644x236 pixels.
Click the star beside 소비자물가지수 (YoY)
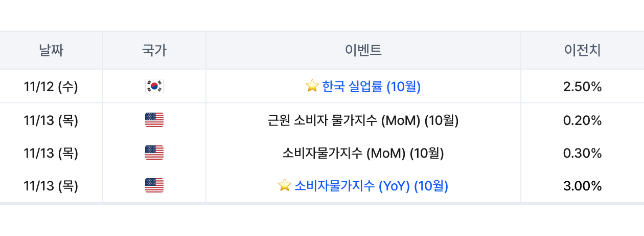pyautogui.click(x=285, y=186)
